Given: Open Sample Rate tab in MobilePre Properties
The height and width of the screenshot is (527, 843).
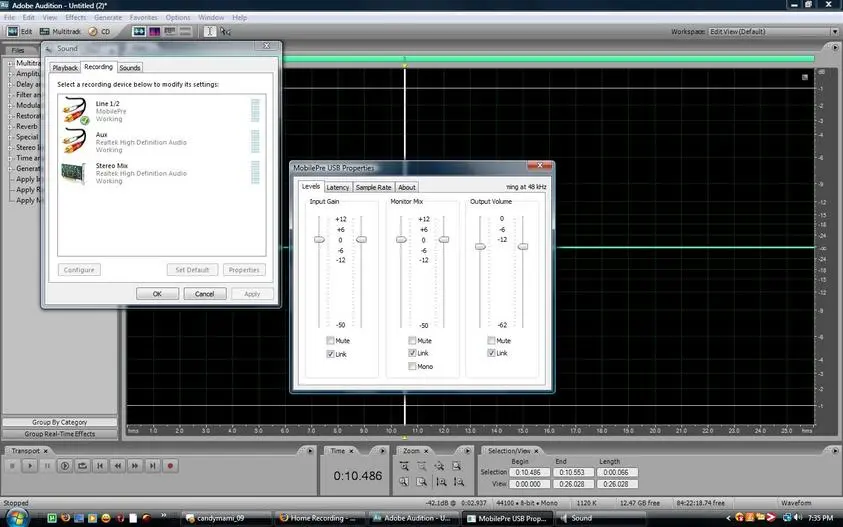Looking at the screenshot, I should click(x=373, y=187).
